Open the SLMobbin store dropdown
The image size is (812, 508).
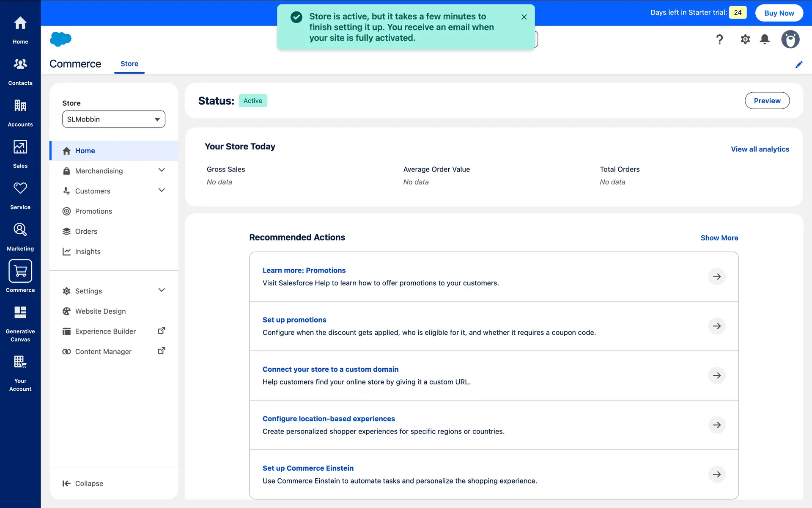(x=114, y=119)
